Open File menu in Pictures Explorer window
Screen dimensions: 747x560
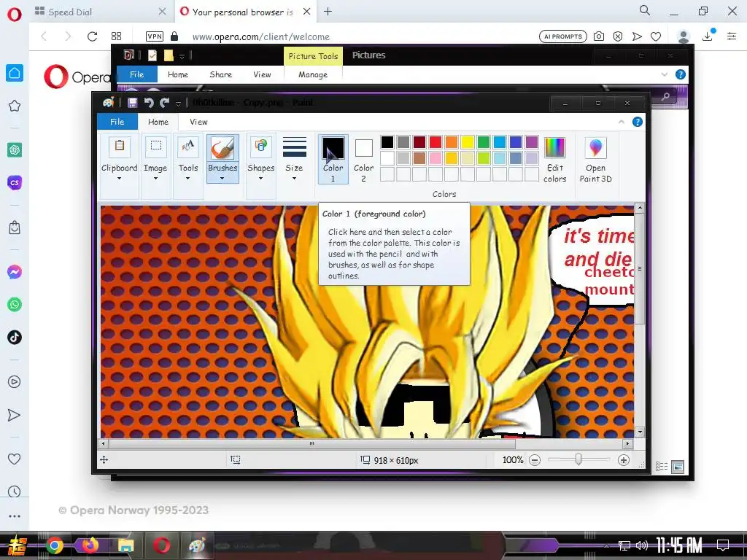pos(136,74)
